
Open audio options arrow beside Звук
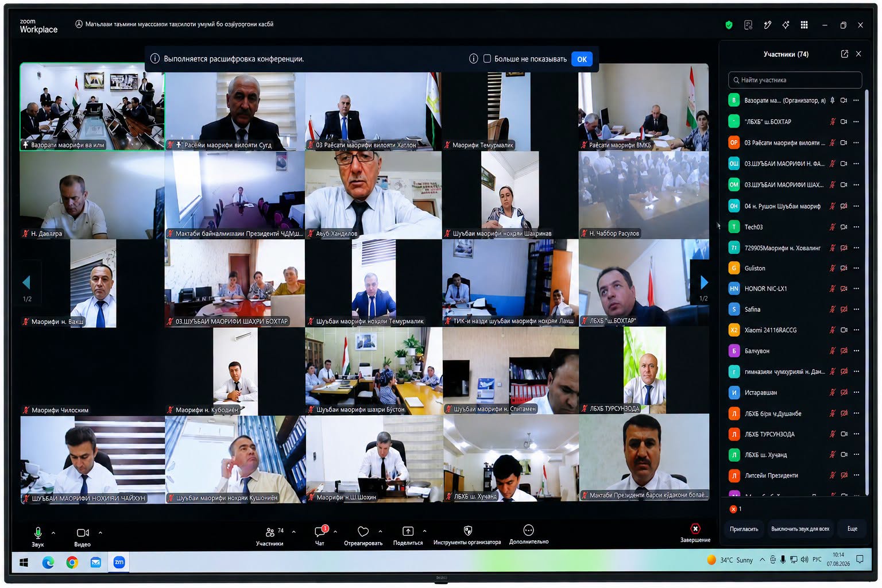[53, 532]
